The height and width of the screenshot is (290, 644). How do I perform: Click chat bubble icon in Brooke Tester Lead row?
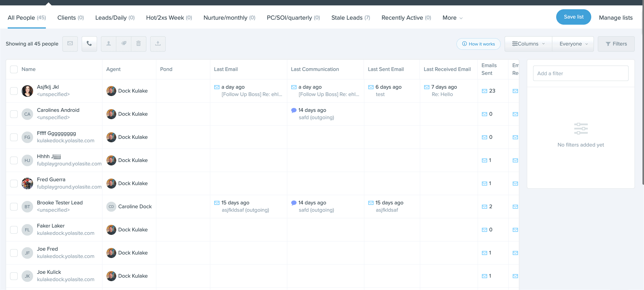[294, 203]
